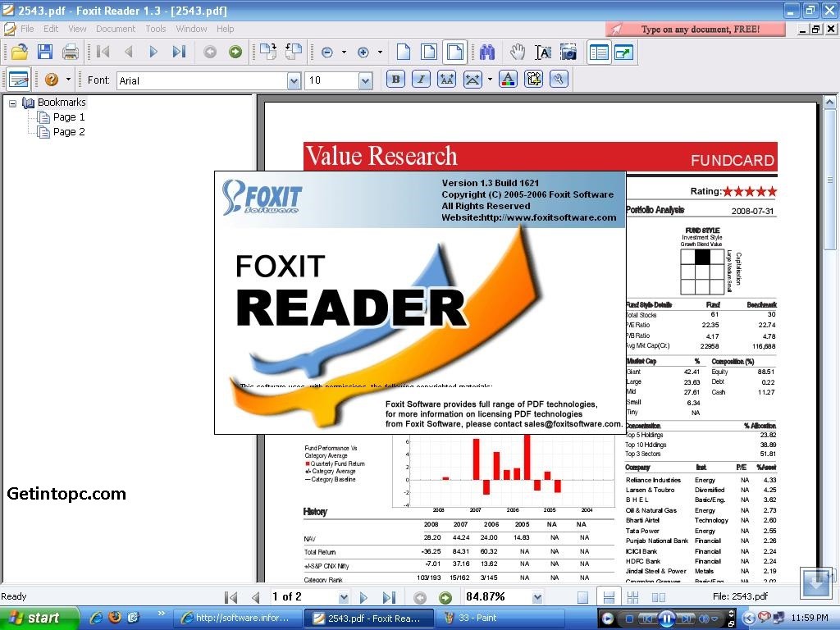Toggle the navigation panel layout icon
This screenshot has height=630, width=840.
coord(598,52)
